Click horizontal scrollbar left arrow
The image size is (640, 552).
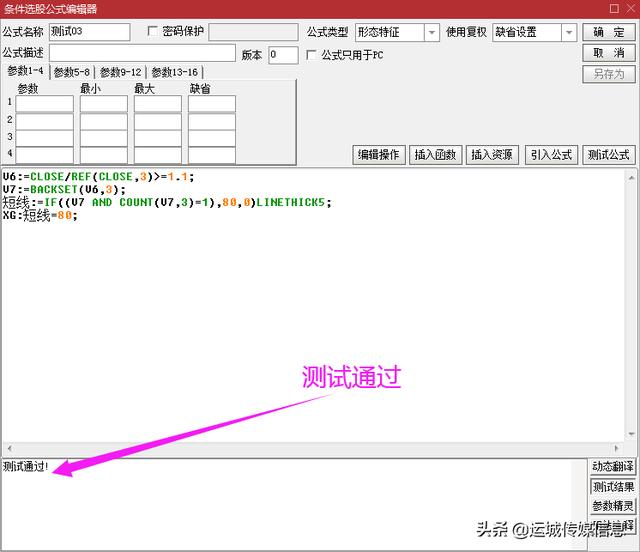pos(9,448)
